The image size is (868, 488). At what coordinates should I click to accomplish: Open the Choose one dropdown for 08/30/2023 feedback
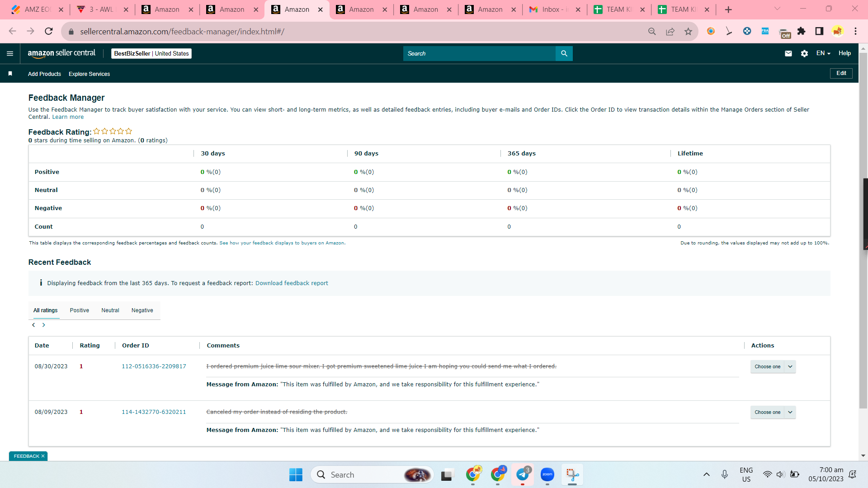[x=773, y=366]
